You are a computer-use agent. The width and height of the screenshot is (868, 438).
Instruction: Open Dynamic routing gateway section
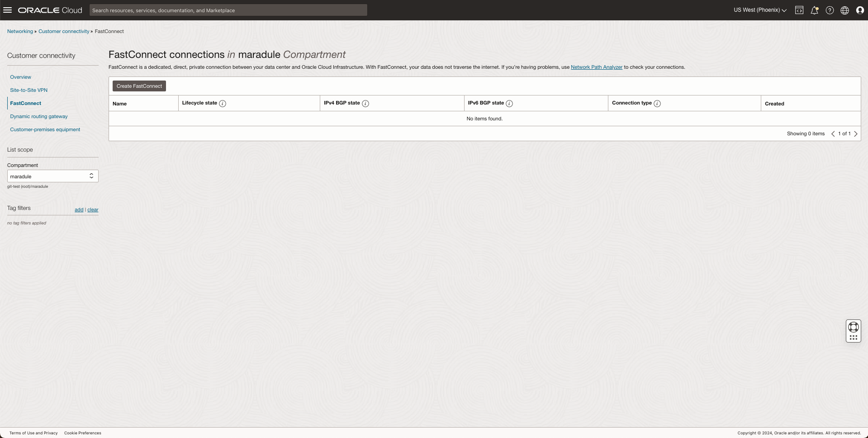(x=39, y=116)
